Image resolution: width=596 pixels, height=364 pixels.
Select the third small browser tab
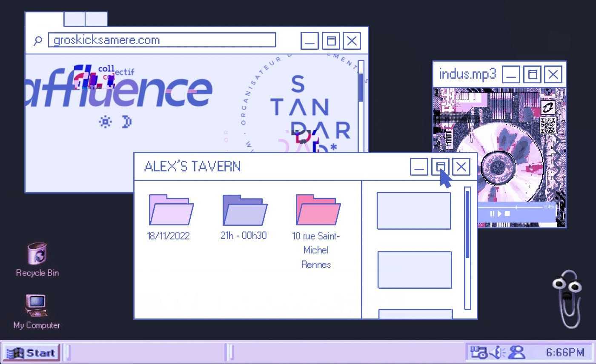[96, 20]
